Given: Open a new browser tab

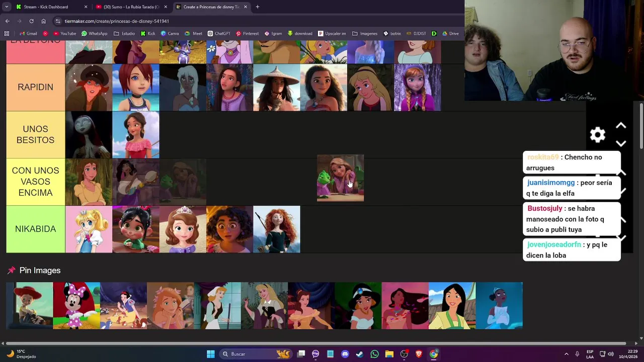Looking at the screenshot, I should 257,7.
